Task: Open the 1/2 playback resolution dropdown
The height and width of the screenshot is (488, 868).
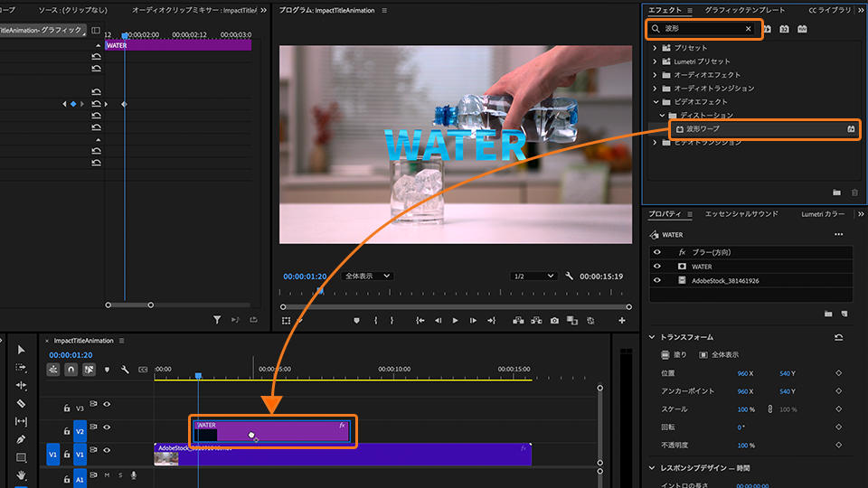Action: click(532, 276)
